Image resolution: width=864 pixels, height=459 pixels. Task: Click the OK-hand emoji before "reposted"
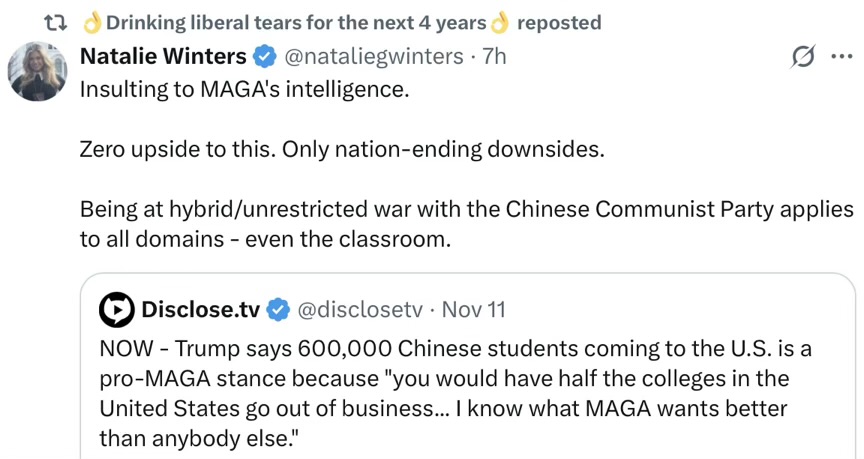click(x=499, y=22)
